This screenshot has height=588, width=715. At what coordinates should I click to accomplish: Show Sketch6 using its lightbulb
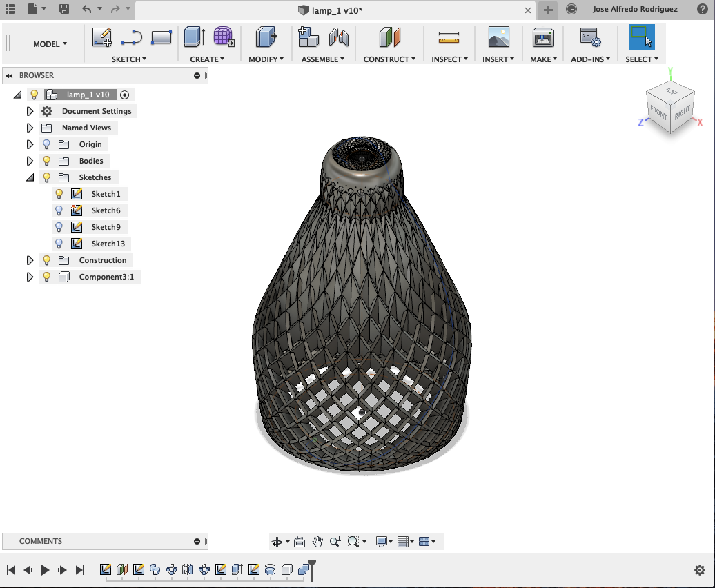pos(59,210)
